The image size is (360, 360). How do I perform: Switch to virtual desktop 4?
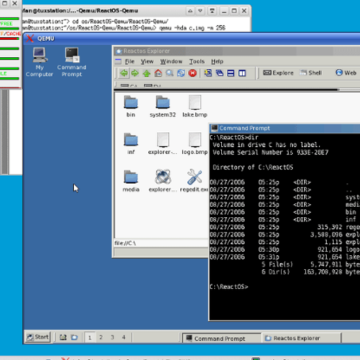tap(124, 337)
